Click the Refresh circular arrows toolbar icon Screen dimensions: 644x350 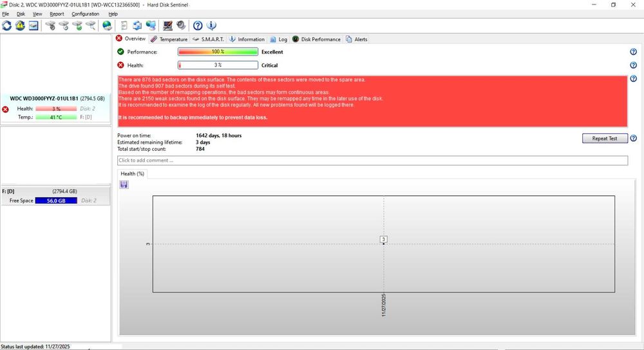click(7, 26)
